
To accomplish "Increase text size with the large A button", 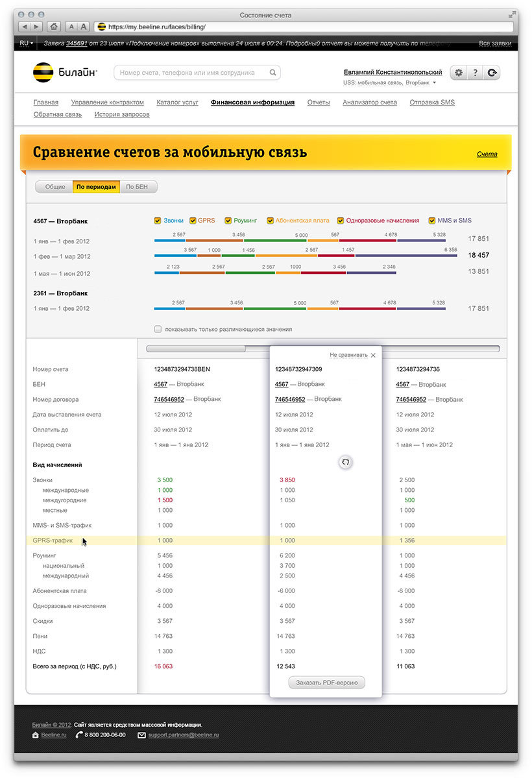I will pyautogui.click(x=84, y=27).
